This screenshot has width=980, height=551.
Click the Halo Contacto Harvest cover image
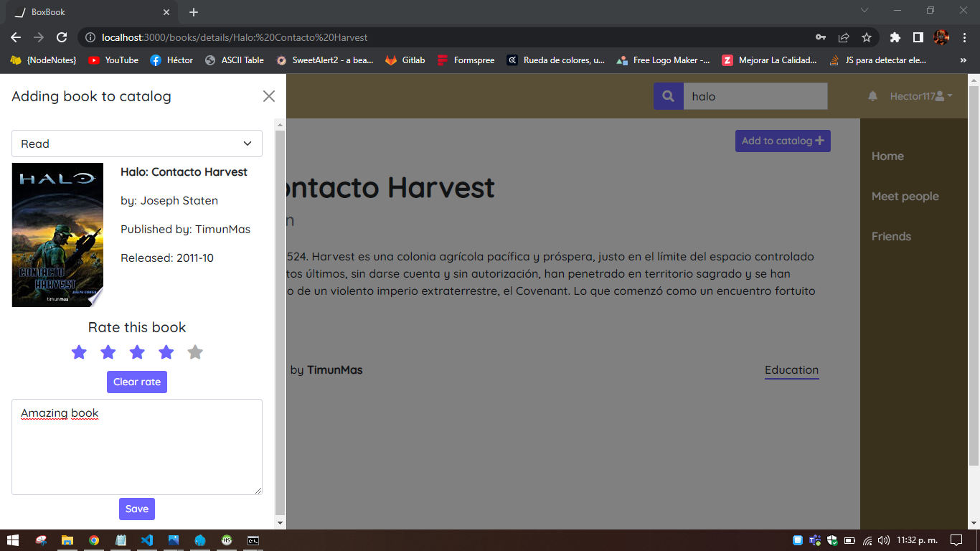[57, 235]
